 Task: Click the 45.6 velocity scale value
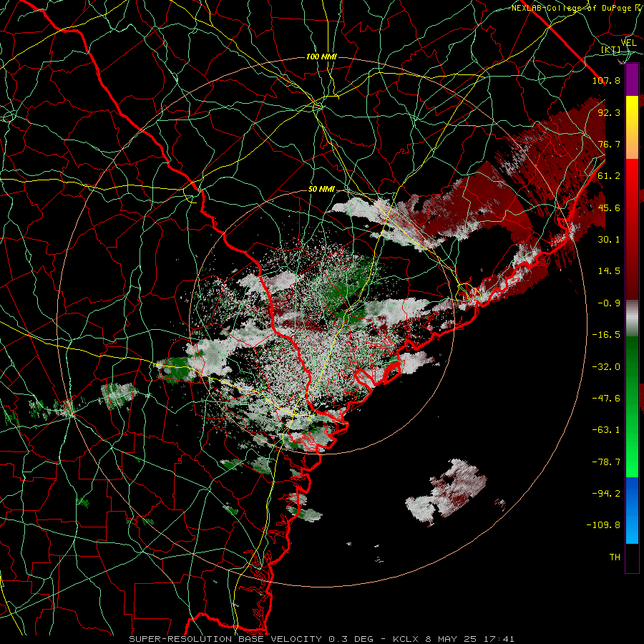pos(609,208)
